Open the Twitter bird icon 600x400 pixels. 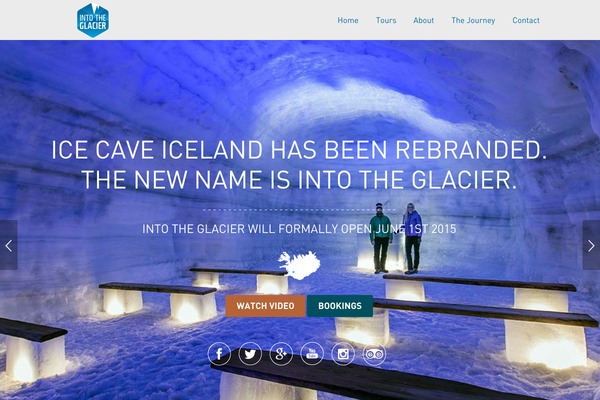pyautogui.click(x=250, y=354)
